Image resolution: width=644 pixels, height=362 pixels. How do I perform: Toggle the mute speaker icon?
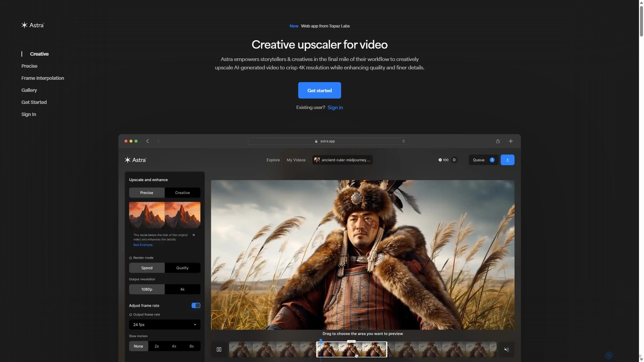tap(507, 349)
